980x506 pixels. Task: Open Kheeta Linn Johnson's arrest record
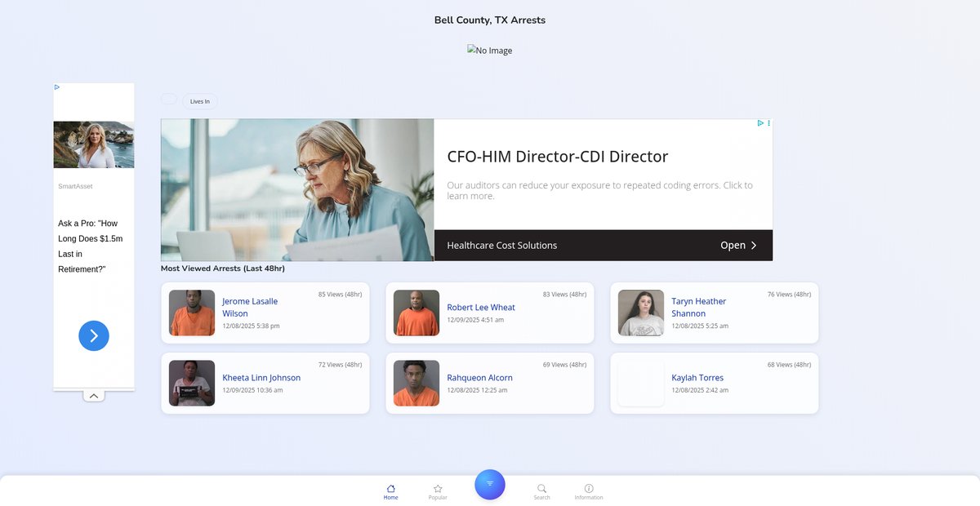(x=261, y=378)
